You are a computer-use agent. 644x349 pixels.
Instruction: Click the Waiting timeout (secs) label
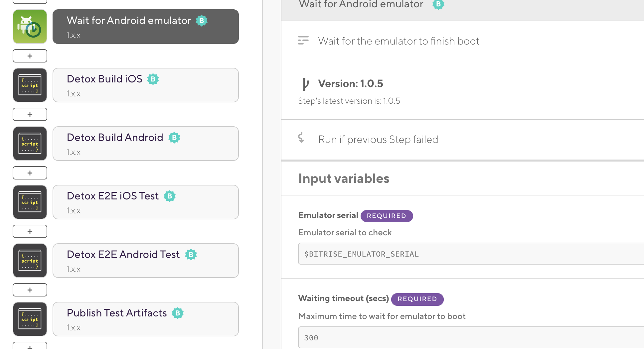coord(343,298)
